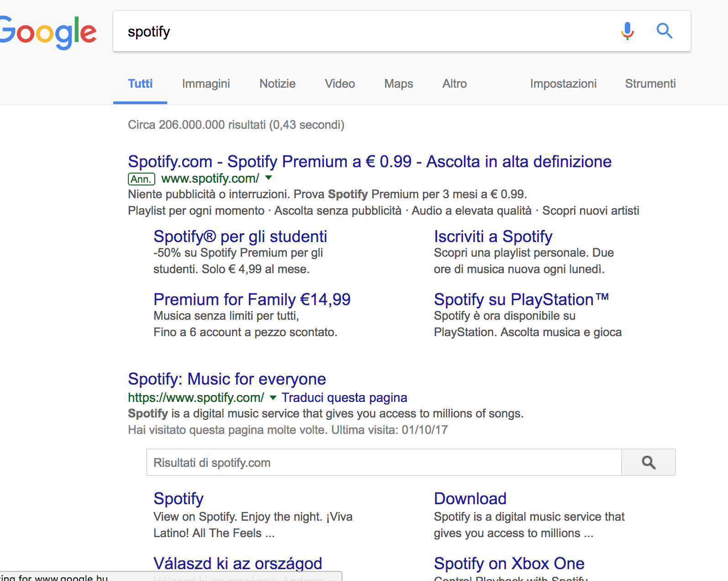Click the main search box containing spotify
This screenshot has width=728, height=581.
pyautogui.click(x=365, y=32)
